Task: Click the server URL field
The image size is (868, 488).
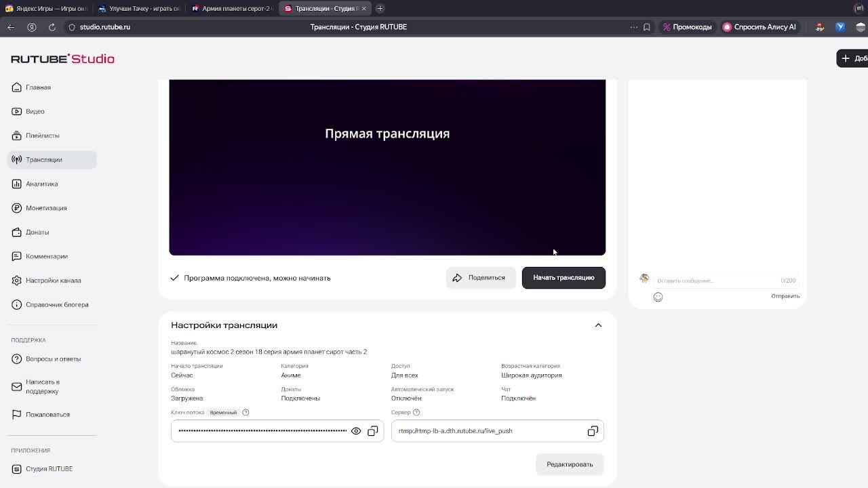Action: click(x=497, y=431)
